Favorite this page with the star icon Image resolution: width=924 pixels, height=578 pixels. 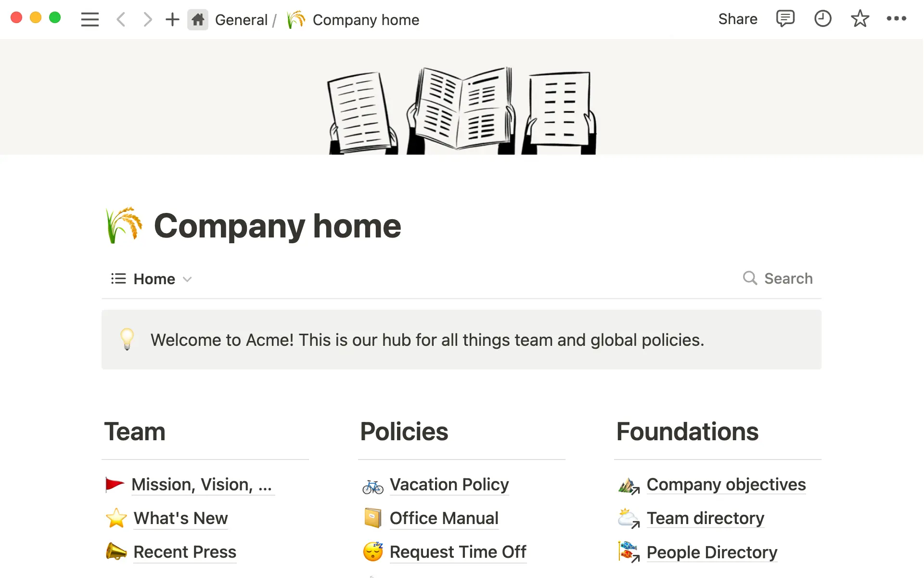(860, 19)
